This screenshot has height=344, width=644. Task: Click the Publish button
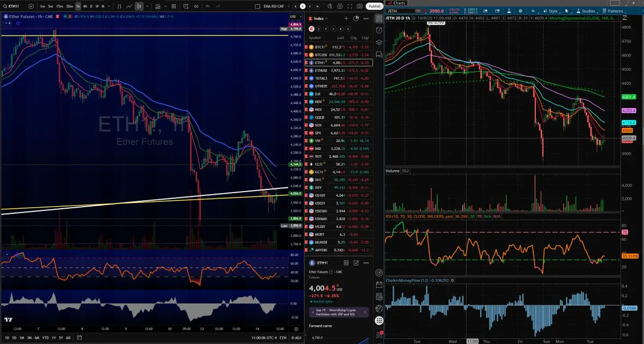374,6
